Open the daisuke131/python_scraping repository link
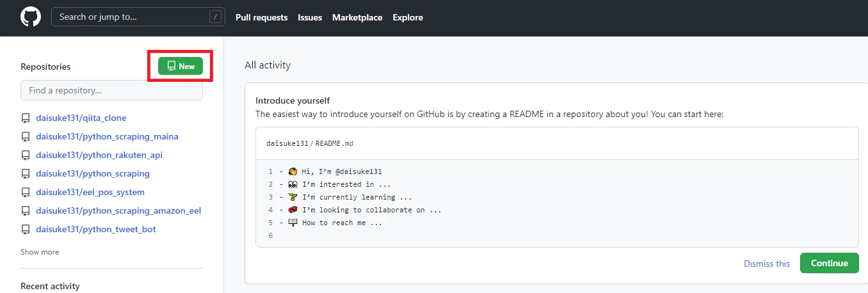The width and height of the screenshot is (868, 293). pyautogui.click(x=93, y=173)
